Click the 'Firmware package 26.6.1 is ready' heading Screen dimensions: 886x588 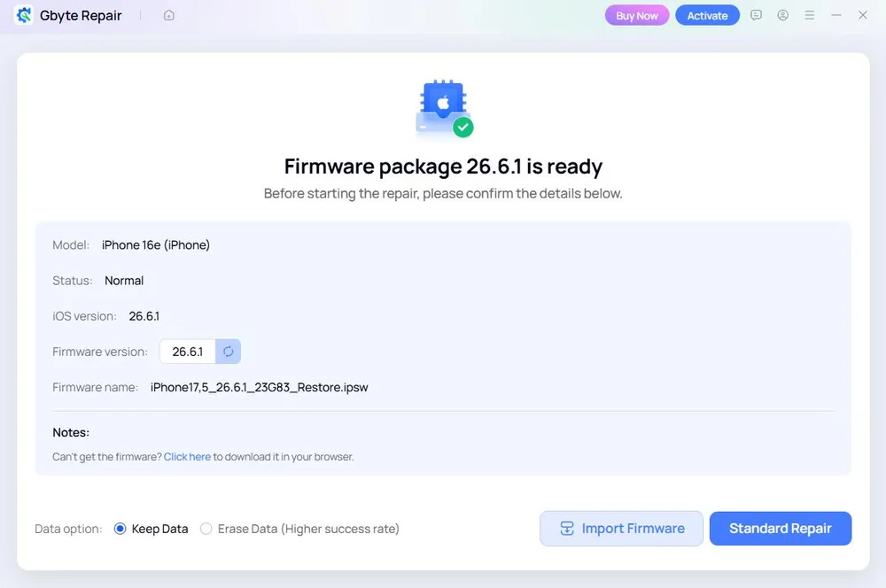pos(443,166)
